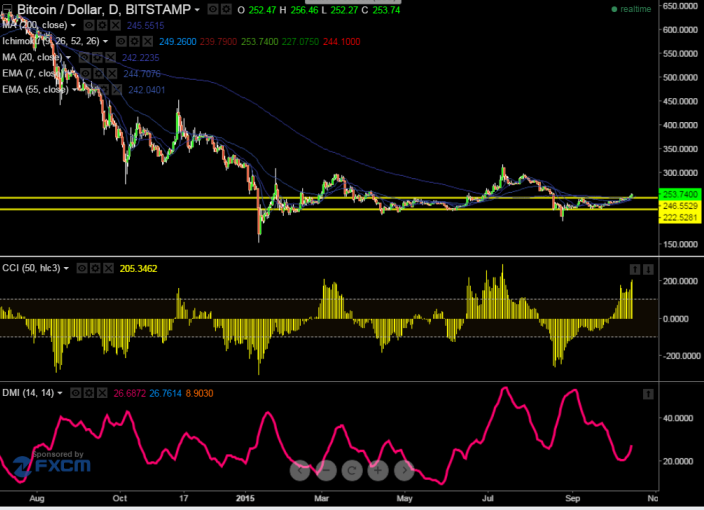The image size is (704, 510).
Task: Click the DMI value 8.9030
Action: [199, 394]
